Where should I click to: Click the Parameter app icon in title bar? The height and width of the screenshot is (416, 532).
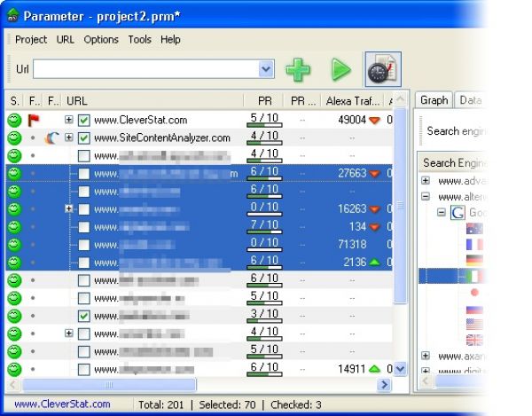(13, 16)
